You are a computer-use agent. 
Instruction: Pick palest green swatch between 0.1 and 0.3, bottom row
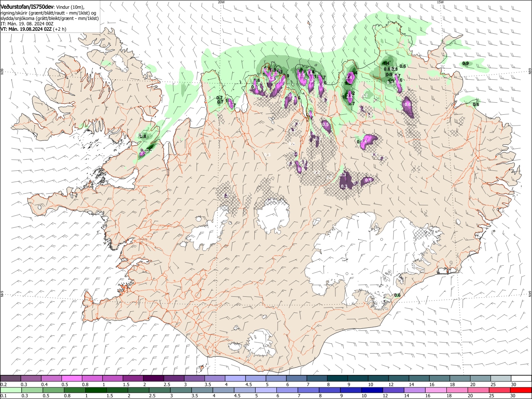click(x=10, y=390)
